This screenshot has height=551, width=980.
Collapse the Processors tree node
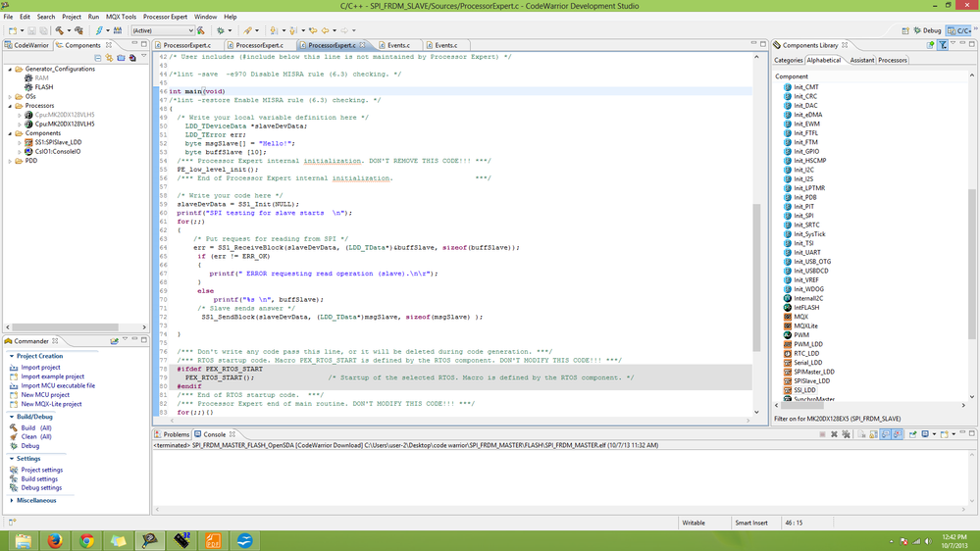pos(10,106)
